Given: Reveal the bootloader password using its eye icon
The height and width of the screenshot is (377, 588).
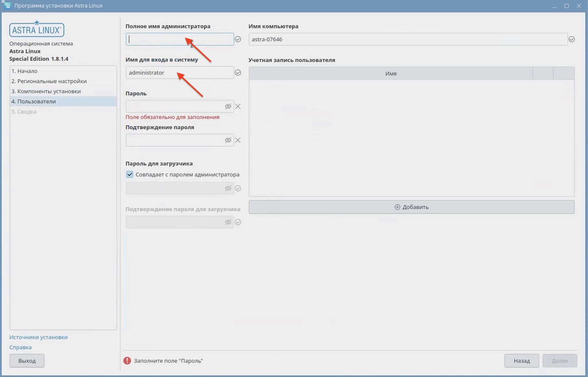Looking at the screenshot, I should [x=228, y=188].
